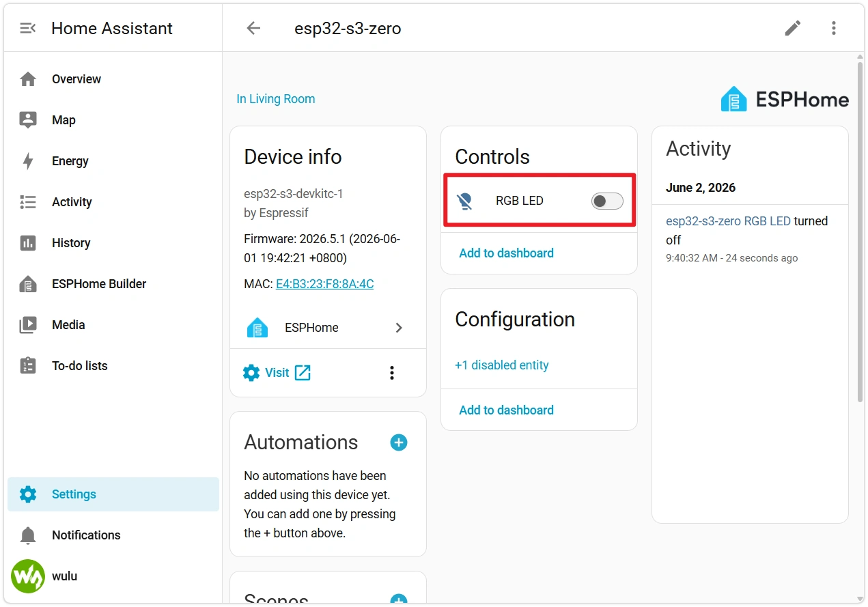The height and width of the screenshot is (607, 868).
Task: Open Notifications in the sidebar
Action: (113, 535)
